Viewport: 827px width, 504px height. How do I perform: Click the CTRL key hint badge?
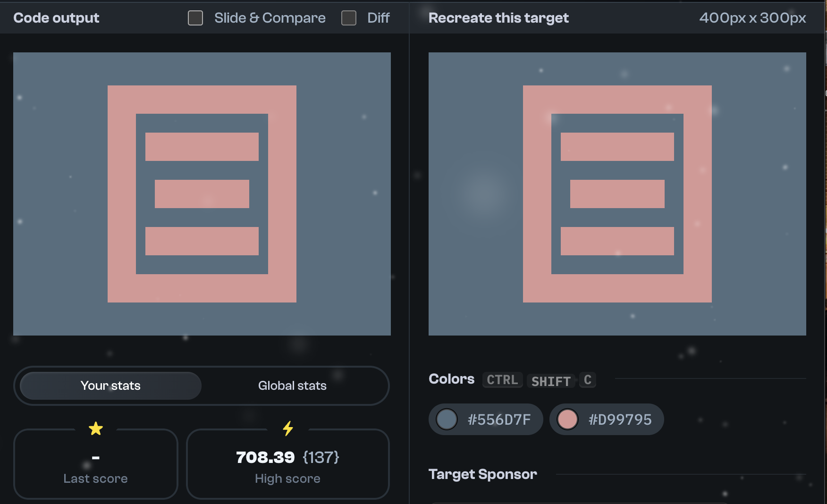502,380
